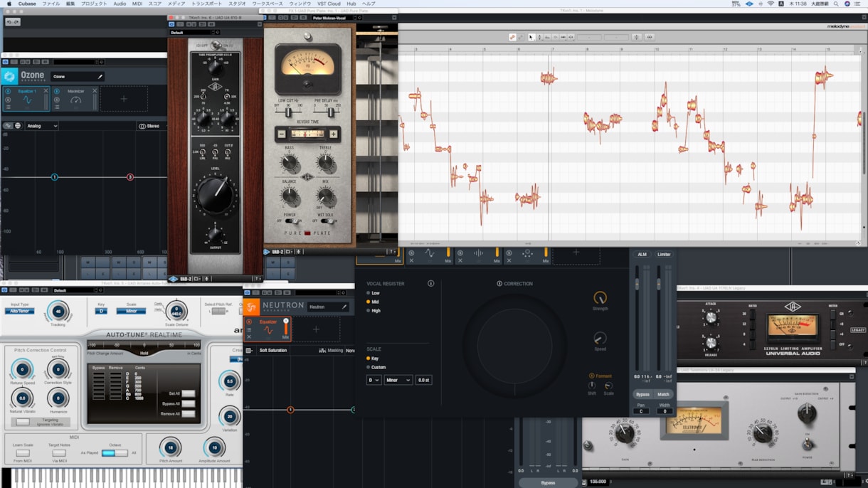Add a new Ozone module slot
The width and height of the screenshot is (868, 488).
[124, 99]
